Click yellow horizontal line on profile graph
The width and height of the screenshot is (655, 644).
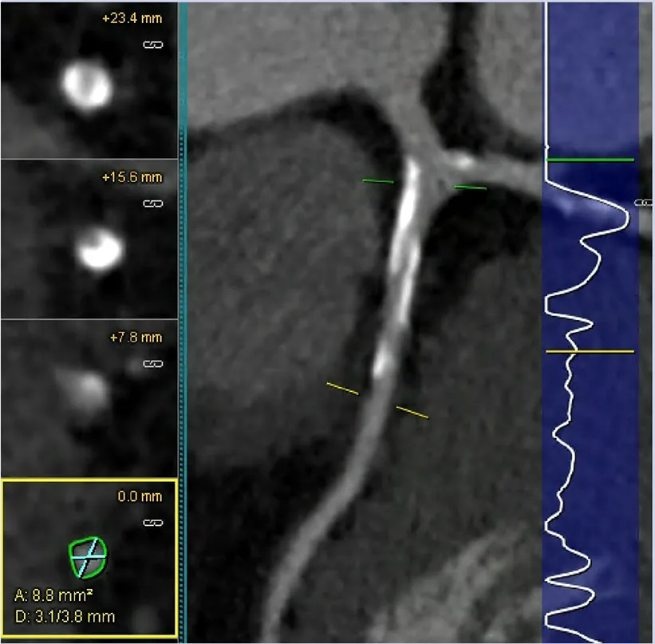(590, 351)
